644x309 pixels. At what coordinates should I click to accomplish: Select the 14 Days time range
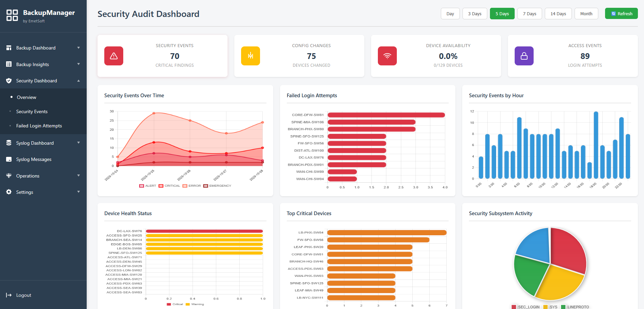click(558, 14)
